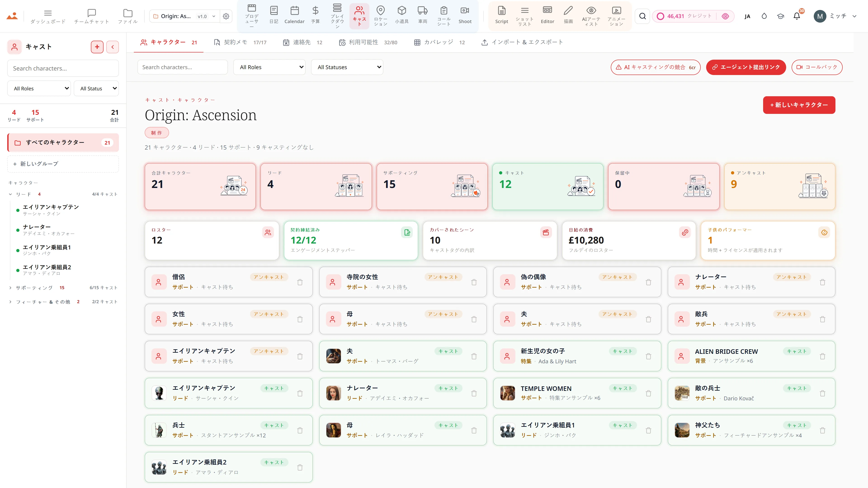The width and height of the screenshot is (868, 488).
Task: Open the アニメーション tool
Action: (617, 16)
